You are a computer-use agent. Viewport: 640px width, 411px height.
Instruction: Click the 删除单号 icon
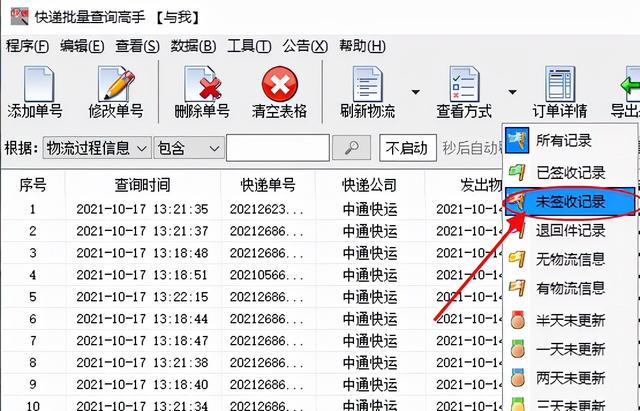click(x=202, y=84)
